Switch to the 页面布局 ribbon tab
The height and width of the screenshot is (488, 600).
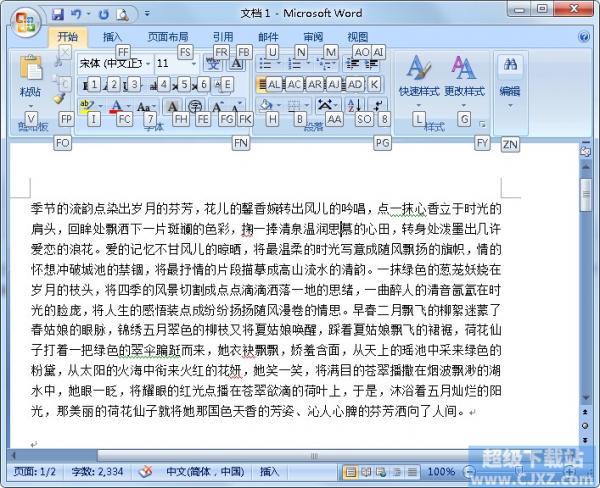tap(168, 37)
